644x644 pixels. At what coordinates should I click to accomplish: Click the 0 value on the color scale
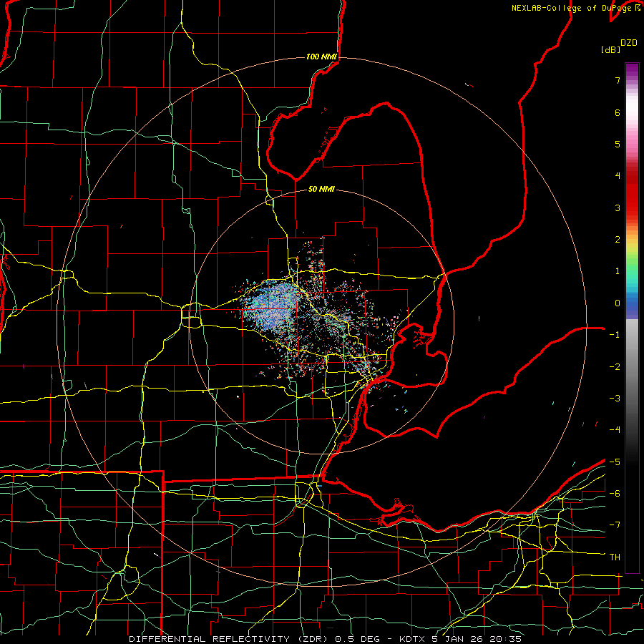618,303
